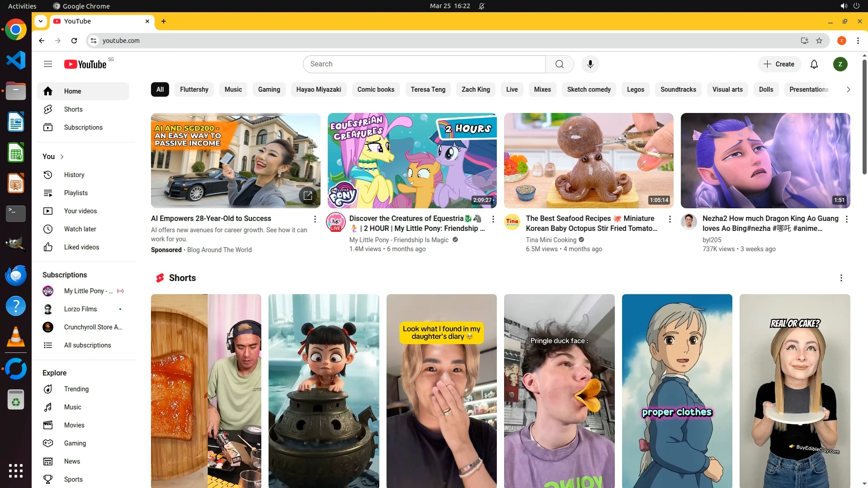This screenshot has height=488, width=868.
Task: Select the Hayao Miyazaki category chip
Action: [x=318, y=89]
